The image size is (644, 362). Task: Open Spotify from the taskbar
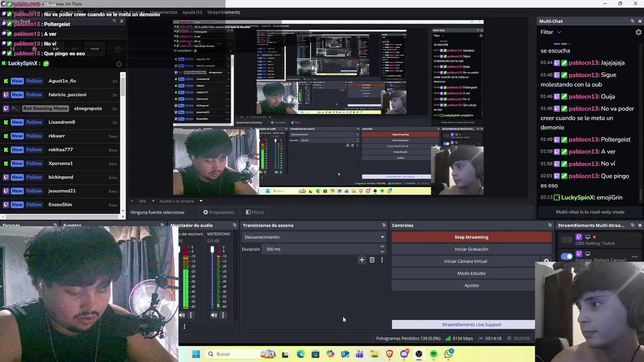[x=434, y=354]
